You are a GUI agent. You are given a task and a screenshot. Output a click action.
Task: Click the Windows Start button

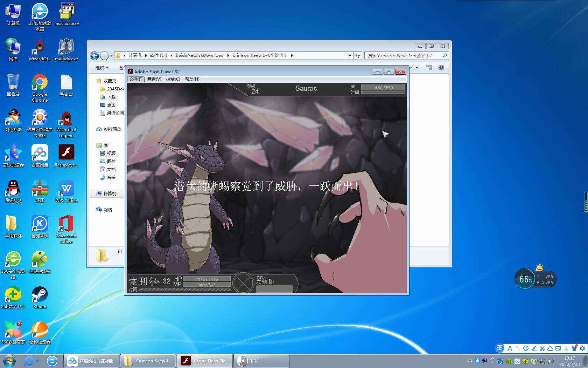[9, 361]
